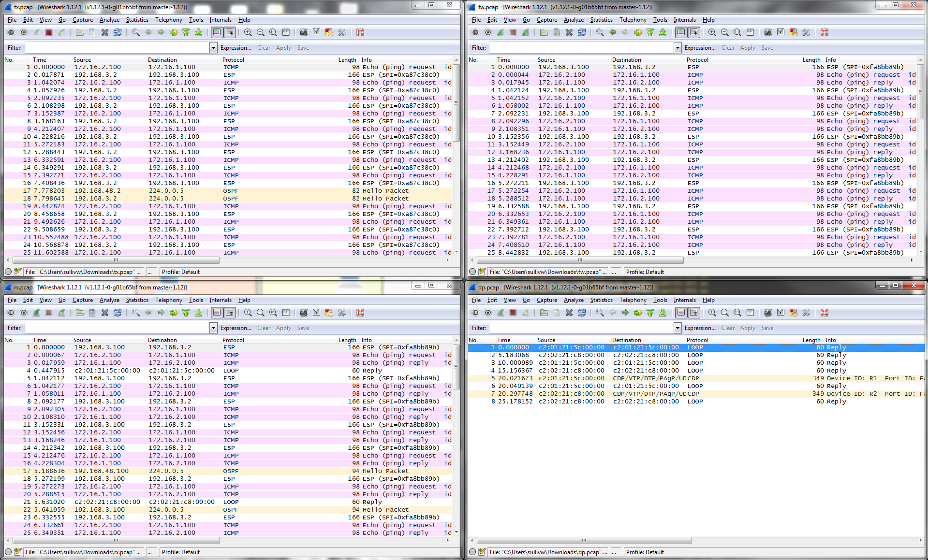
Task: Toggle packet list colorize in rx.pcap window
Action: point(217,313)
